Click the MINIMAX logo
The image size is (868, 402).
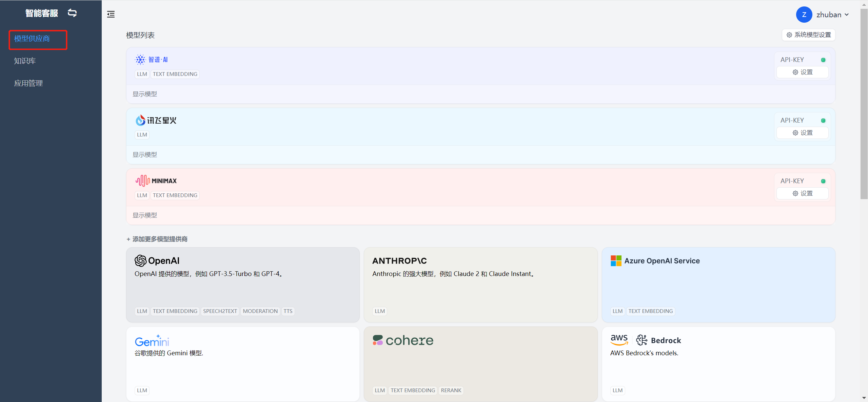coord(156,181)
